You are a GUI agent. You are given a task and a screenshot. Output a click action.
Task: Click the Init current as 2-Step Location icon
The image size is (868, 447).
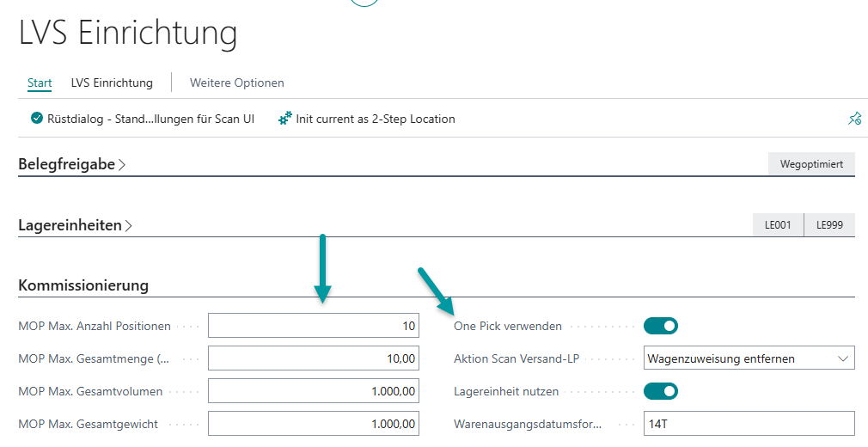285,119
